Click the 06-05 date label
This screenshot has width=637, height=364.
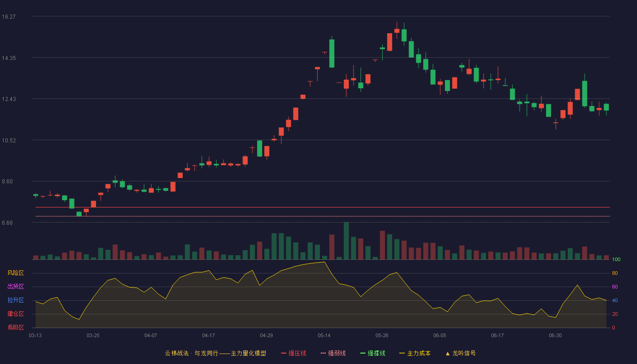click(x=440, y=335)
